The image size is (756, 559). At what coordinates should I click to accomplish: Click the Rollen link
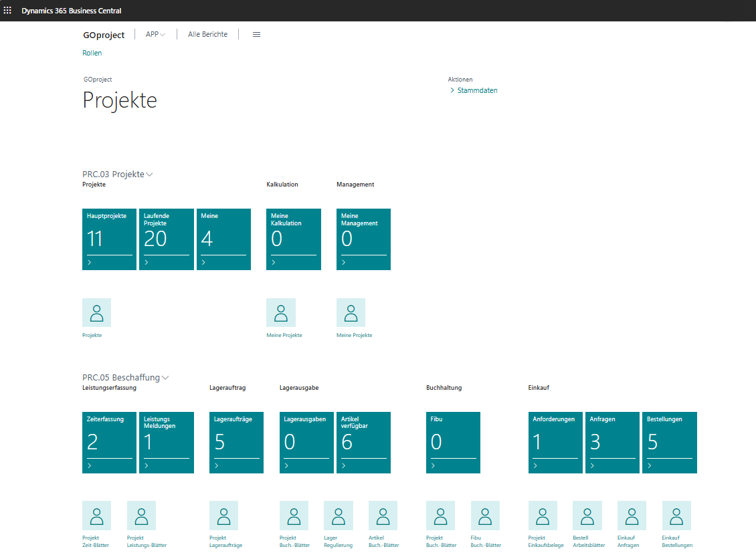pyautogui.click(x=92, y=53)
